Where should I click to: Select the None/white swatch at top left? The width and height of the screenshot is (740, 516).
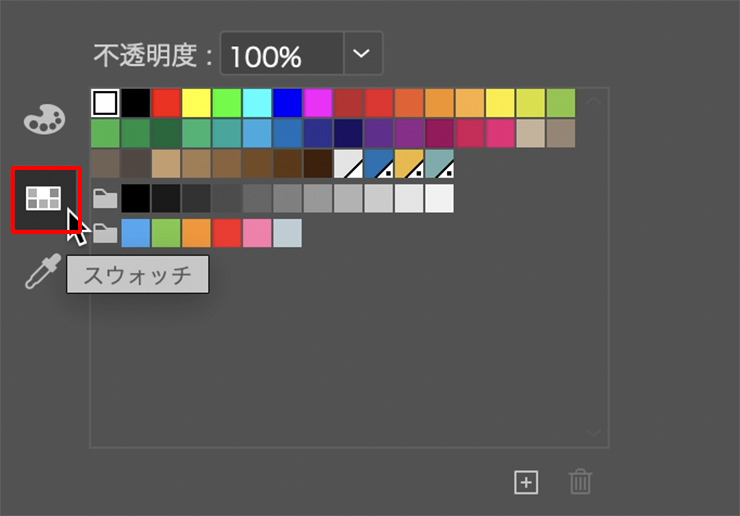105,103
